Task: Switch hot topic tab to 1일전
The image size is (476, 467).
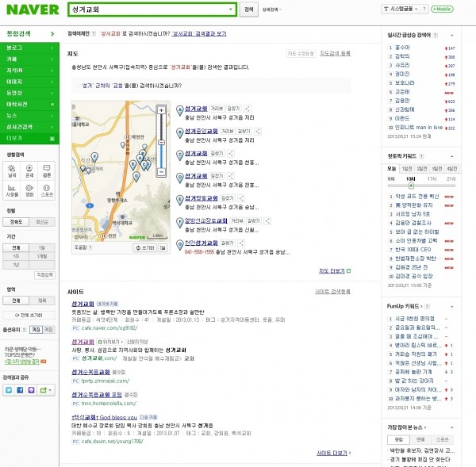Action: pyautogui.click(x=407, y=169)
